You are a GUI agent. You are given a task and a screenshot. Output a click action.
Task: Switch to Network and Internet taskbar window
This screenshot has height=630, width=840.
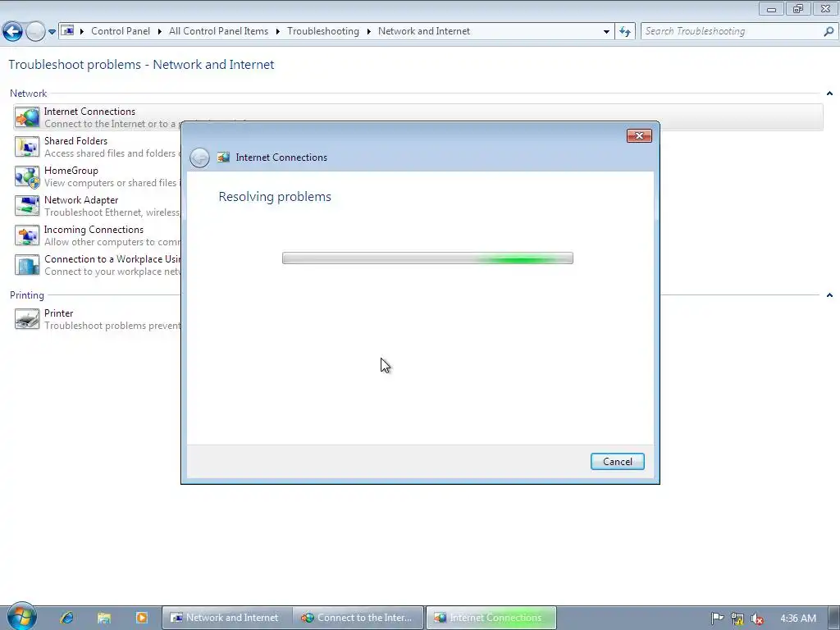(x=226, y=618)
